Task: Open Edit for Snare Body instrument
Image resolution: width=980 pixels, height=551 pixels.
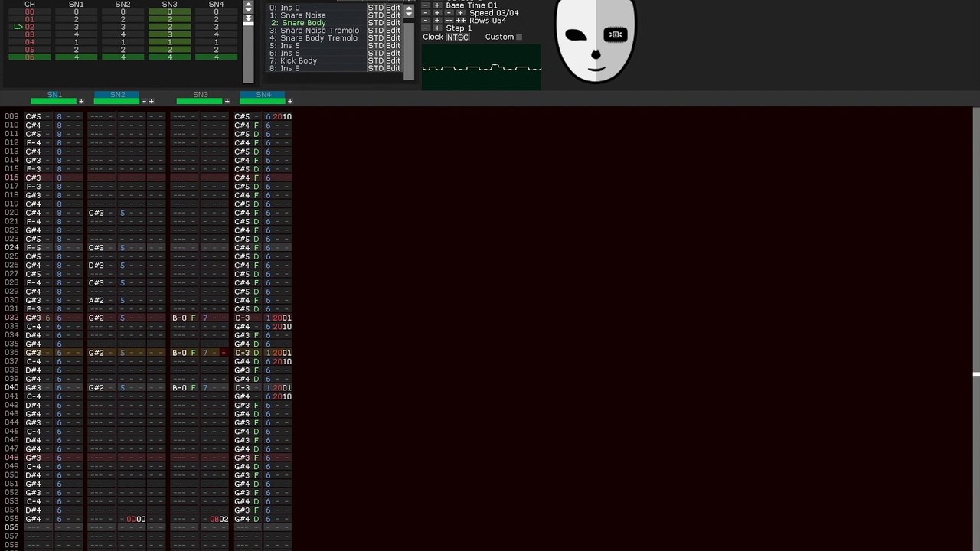Action: (x=393, y=23)
